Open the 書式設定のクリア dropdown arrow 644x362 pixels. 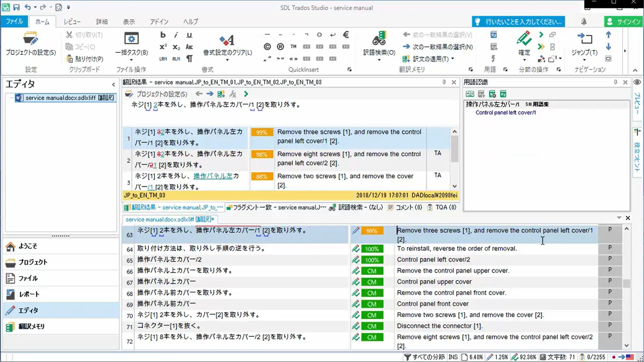tap(227, 59)
